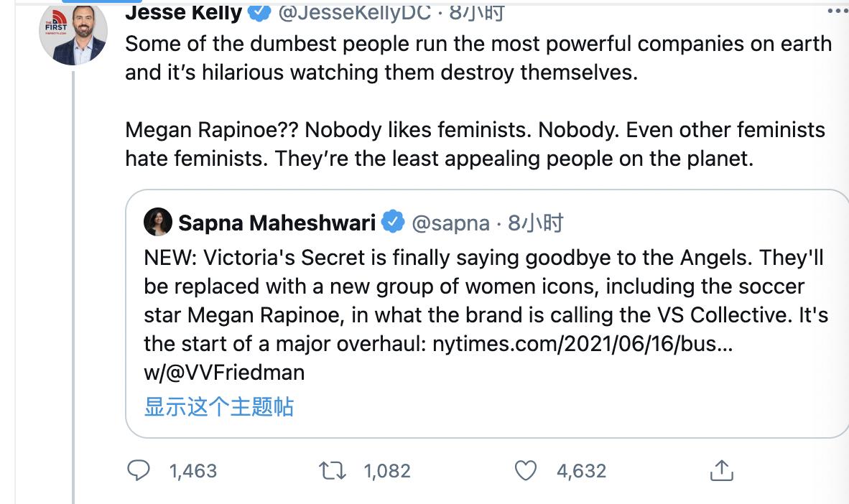
Task: Open the nytimes.com article link
Action: tap(583, 343)
